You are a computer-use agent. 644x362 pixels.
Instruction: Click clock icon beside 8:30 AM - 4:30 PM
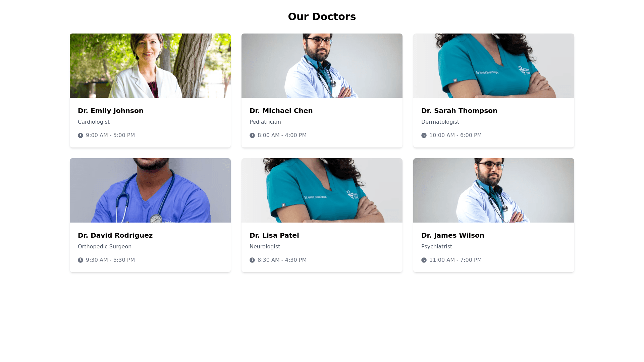tap(252, 260)
